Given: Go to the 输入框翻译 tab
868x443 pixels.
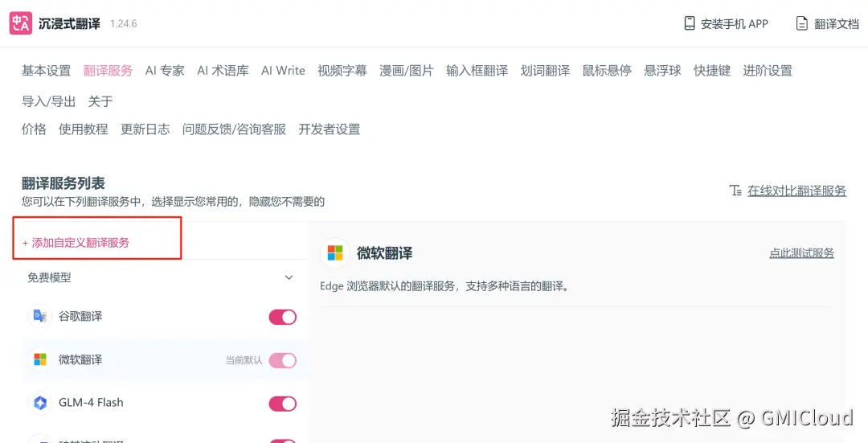Looking at the screenshot, I should point(477,70).
